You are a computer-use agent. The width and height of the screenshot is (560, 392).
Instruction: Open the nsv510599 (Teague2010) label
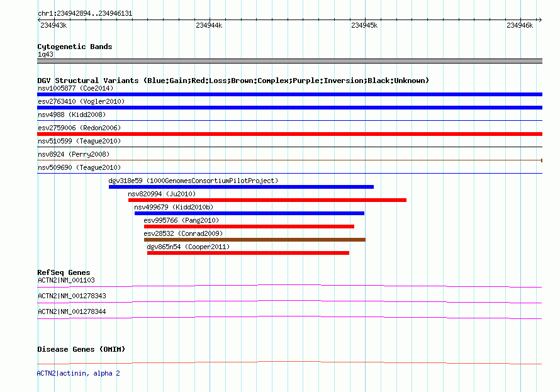(x=79, y=141)
